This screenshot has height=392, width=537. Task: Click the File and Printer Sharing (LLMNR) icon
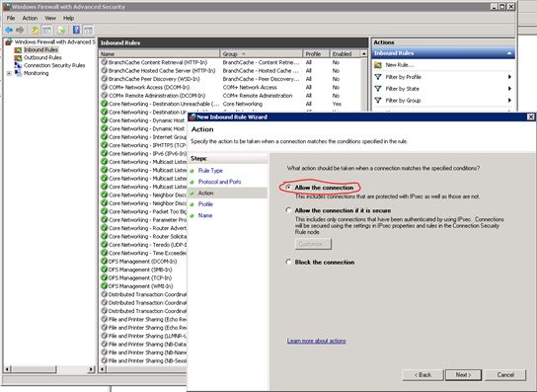[104, 336]
